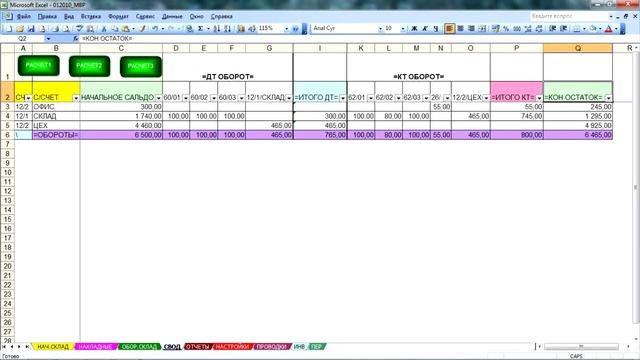Open the Формат menu
This screenshot has height=360, width=640.
[118, 16]
